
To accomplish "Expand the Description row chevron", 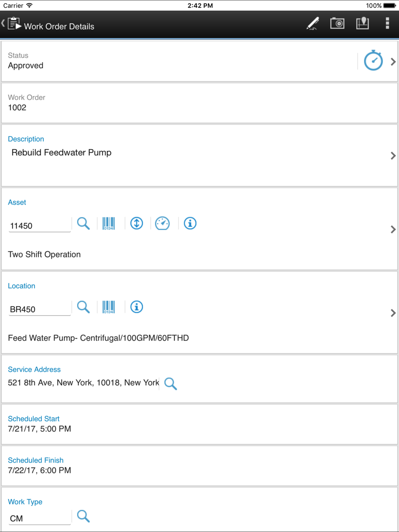I will tap(393, 156).
